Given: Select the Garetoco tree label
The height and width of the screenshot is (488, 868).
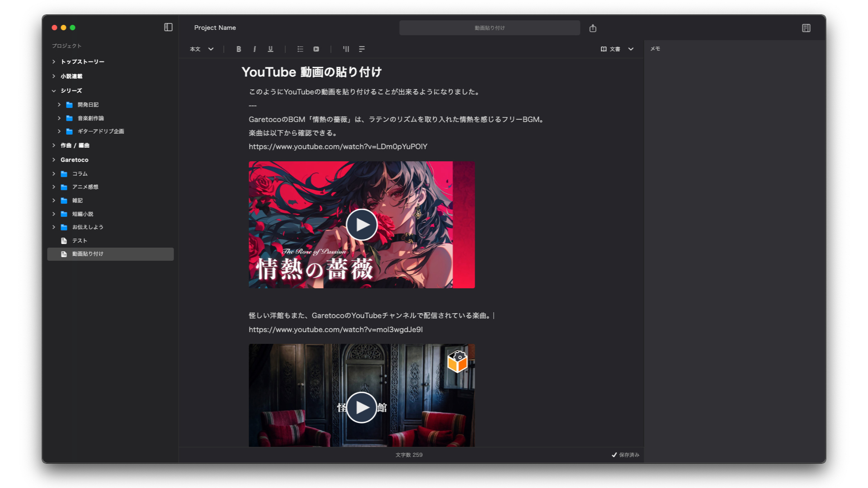Looking at the screenshot, I should [75, 160].
